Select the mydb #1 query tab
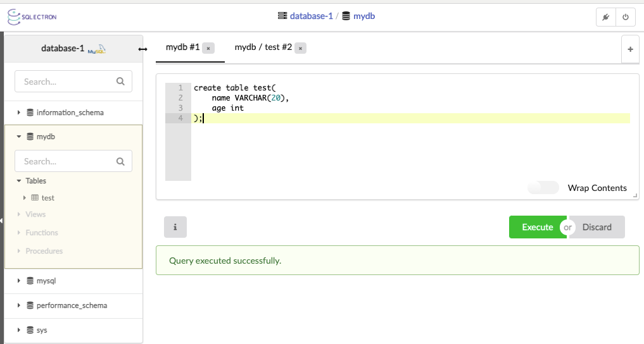644x344 pixels. [182, 47]
